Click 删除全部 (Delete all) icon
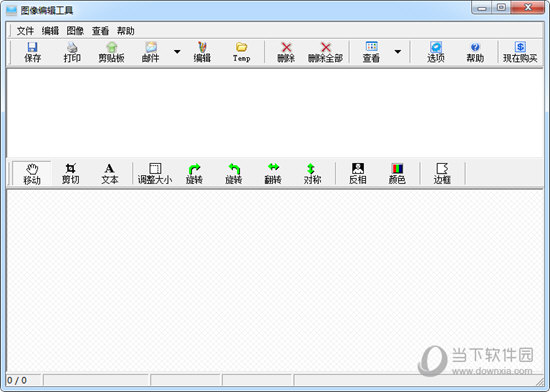550x392 pixels. [325, 52]
